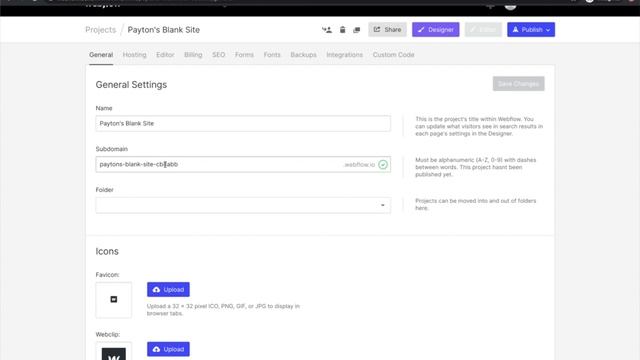
Task: Click the Save Changes button
Action: (x=518, y=84)
